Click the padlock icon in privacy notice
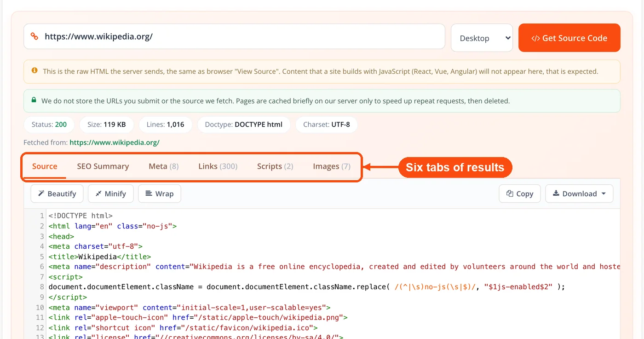Image resolution: width=644 pixels, height=339 pixels. click(x=34, y=100)
